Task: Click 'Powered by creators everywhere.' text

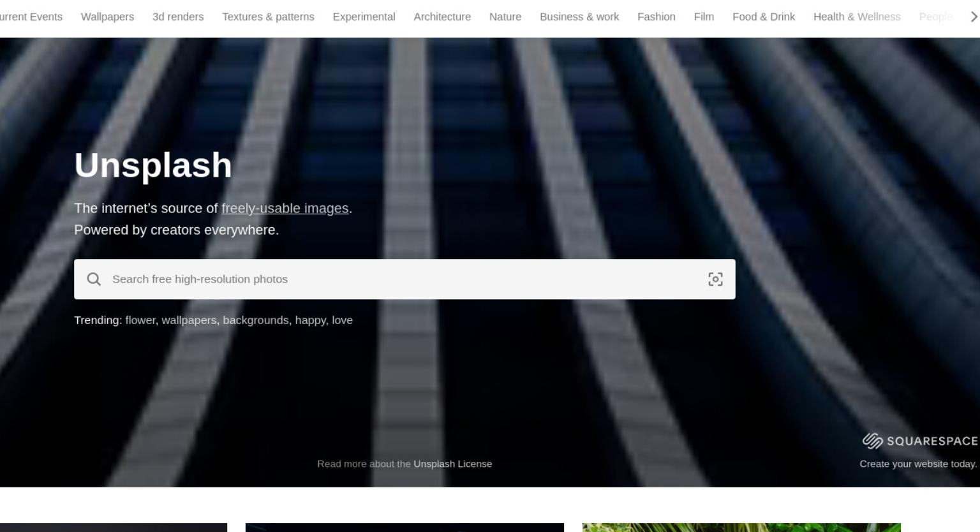Action: point(176,230)
